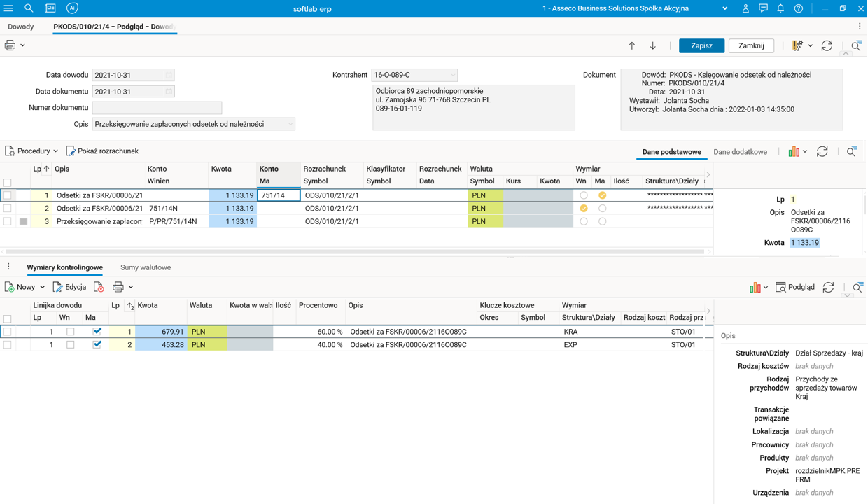Sort entries by the Lp column header
Screen dimensions: 868x504
point(41,169)
